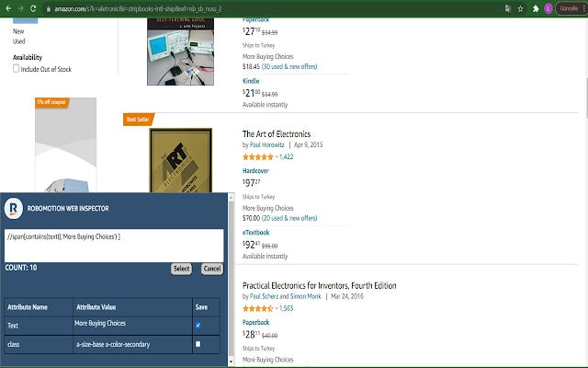The width and height of the screenshot is (588, 368).
Task: Reload the page with refresh icon
Action: coord(33,8)
